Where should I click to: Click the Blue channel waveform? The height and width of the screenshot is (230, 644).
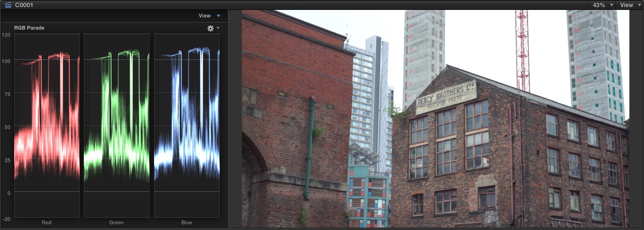click(x=187, y=125)
